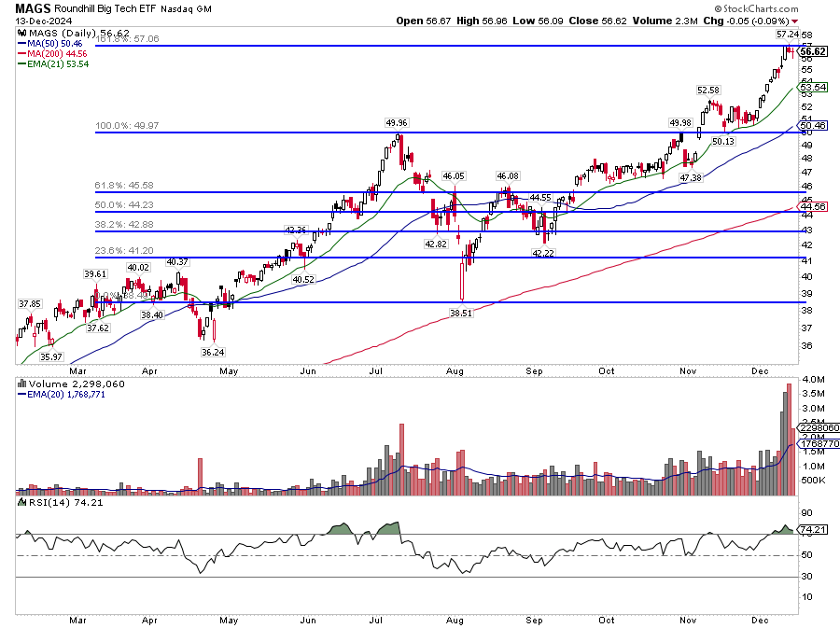Click the Roundhill Big Tech ETF title

pyautogui.click(x=106, y=9)
